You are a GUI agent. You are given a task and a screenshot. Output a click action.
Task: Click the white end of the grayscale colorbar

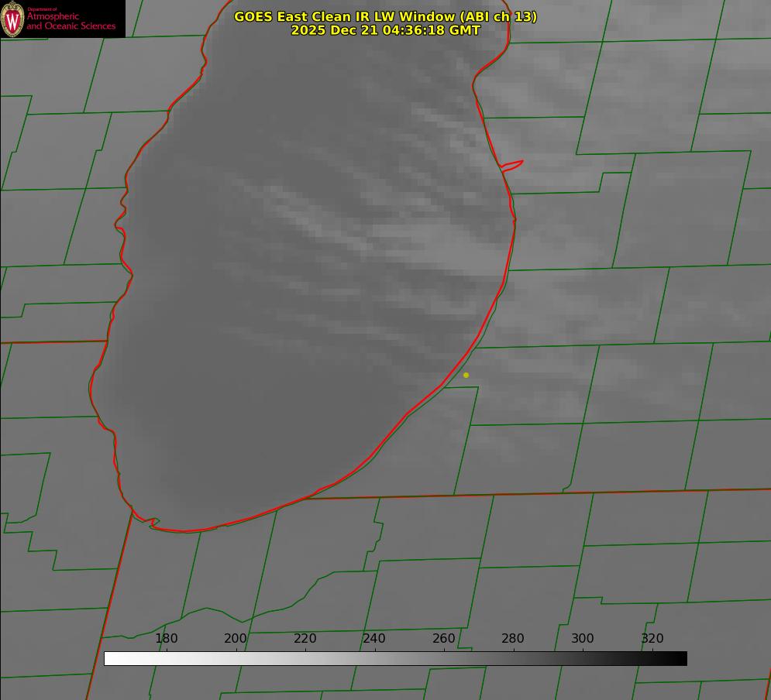pyautogui.click(x=110, y=658)
